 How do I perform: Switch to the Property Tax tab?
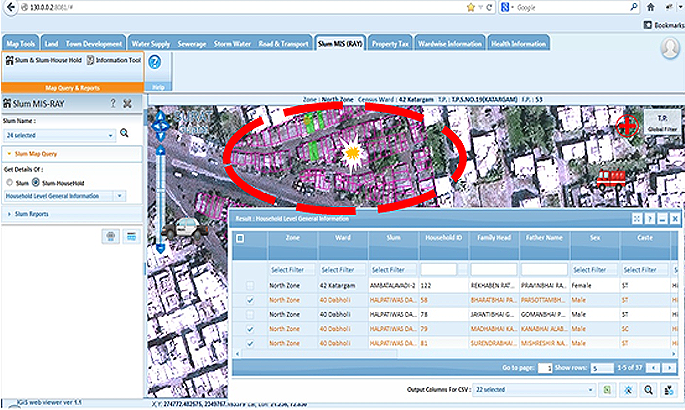click(390, 44)
